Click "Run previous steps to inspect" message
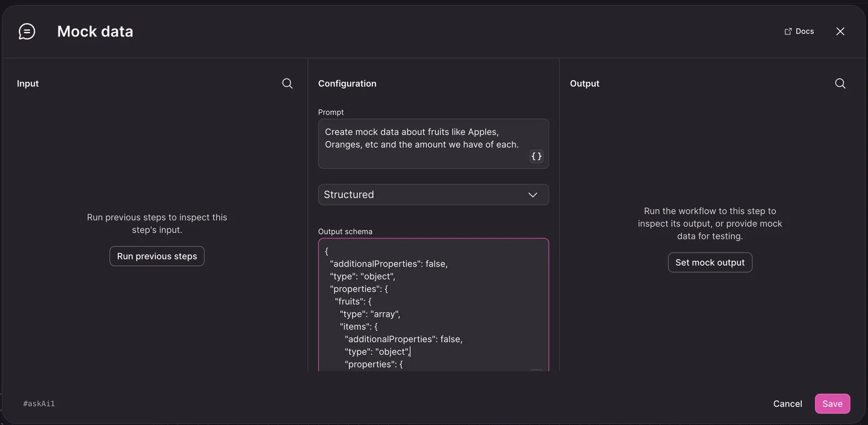The image size is (868, 425). click(157, 224)
